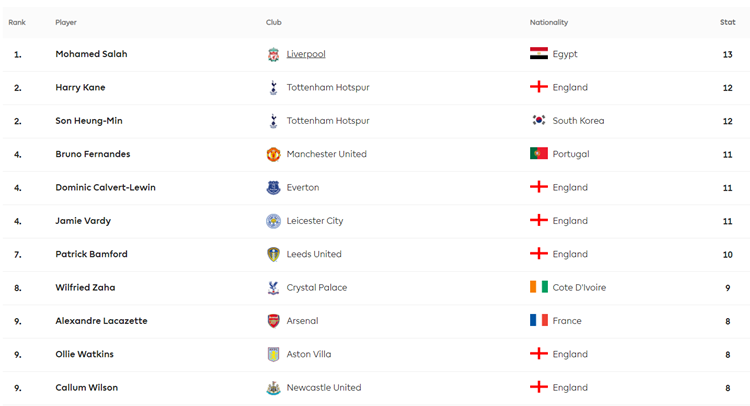This screenshot has width=750, height=406.
Task: Click the Arsenal club crest icon
Action: 273,321
